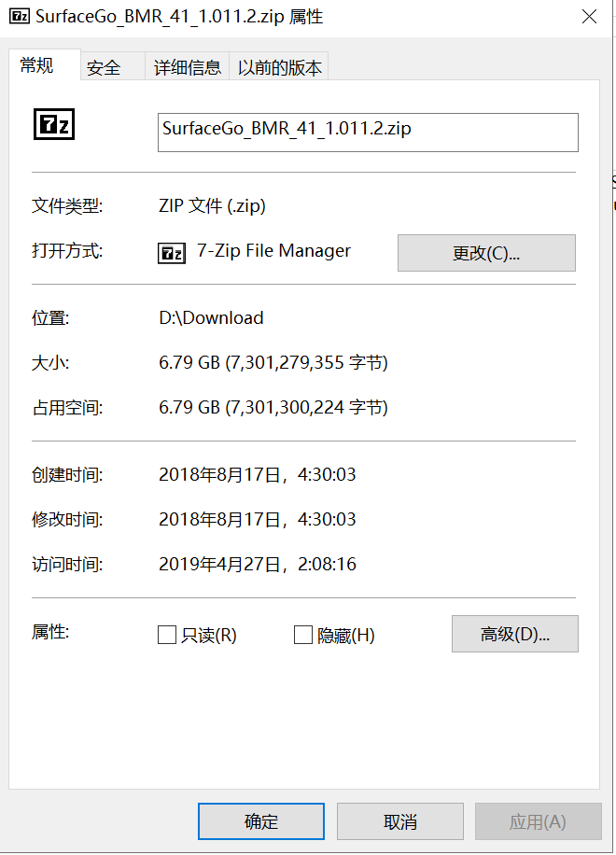Image resolution: width=616 pixels, height=855 pixels.
Task: Close the properties dialog window
Action: (589, 17)
